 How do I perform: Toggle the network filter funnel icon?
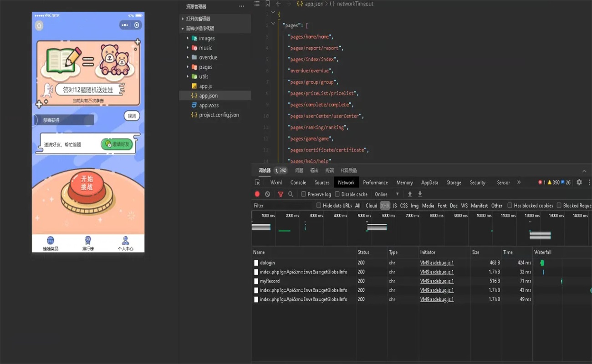(281, 194)
